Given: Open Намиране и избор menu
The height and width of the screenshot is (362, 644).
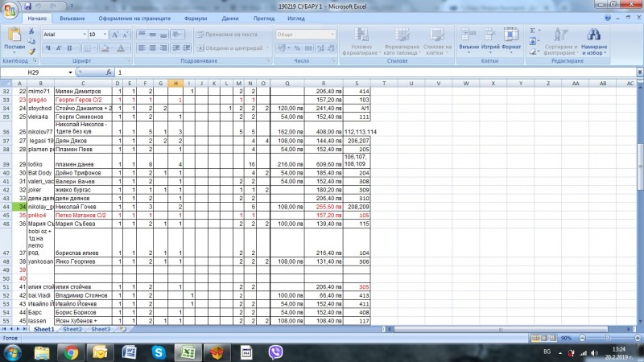Looking at the screenshot, I should point(594,42).
